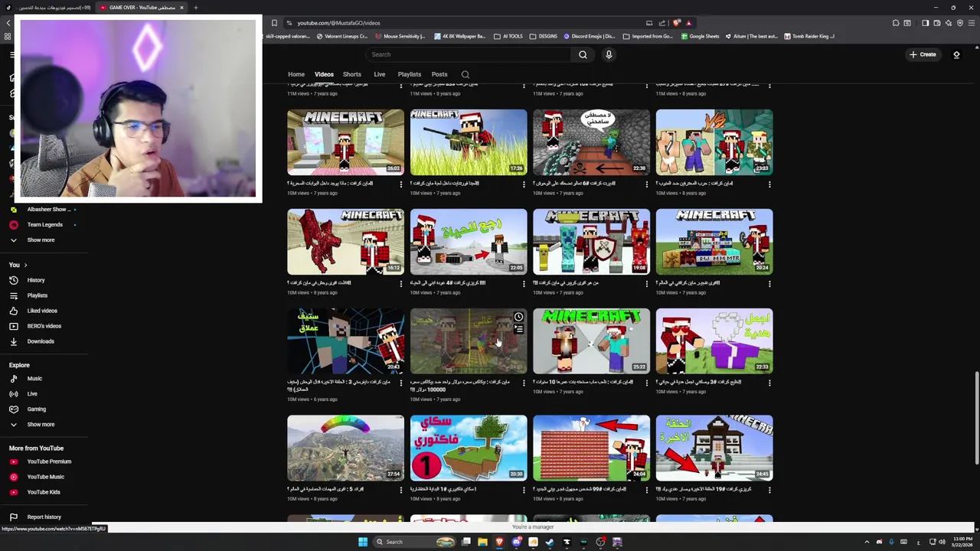Click Windows taskbar Search box

414,542
